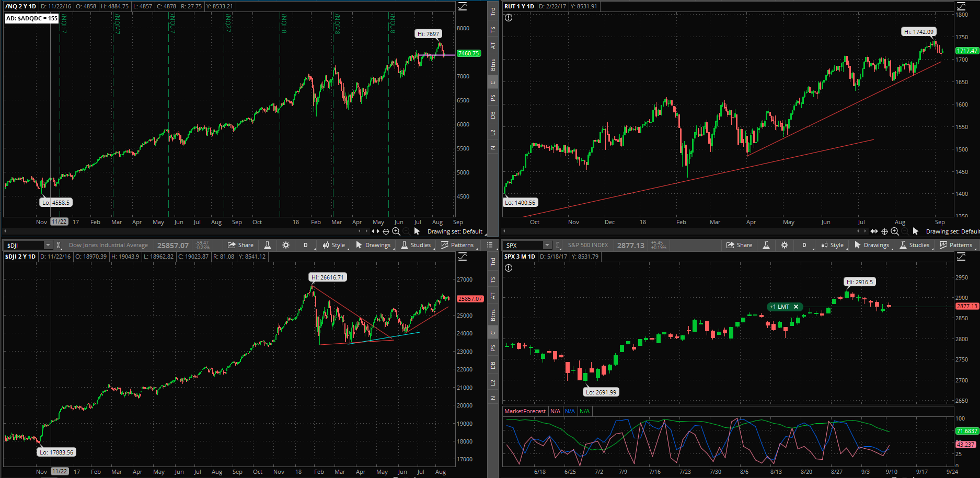This screenshot has width=980, height=478.
Task: Open Btns sidebar tab beside /NQ chart
Action: pyautogui.click(x=493, y=65)
